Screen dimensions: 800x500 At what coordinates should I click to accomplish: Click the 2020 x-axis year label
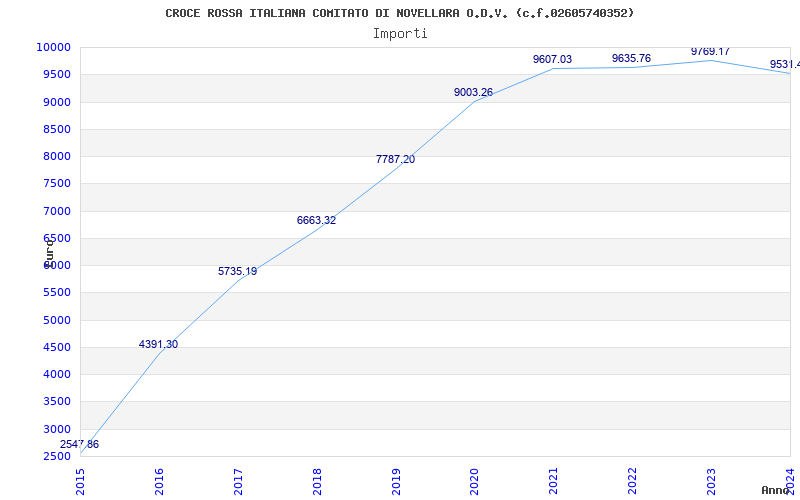point(474,482)
